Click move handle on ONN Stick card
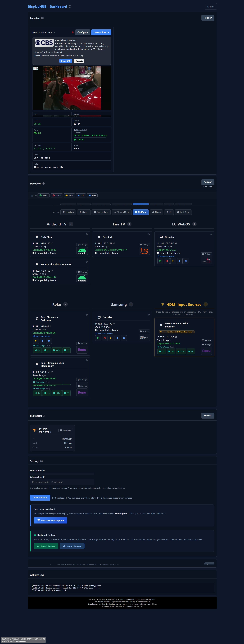Image resolution: width=244 pixels, height=644 pixels. point(87,234)
